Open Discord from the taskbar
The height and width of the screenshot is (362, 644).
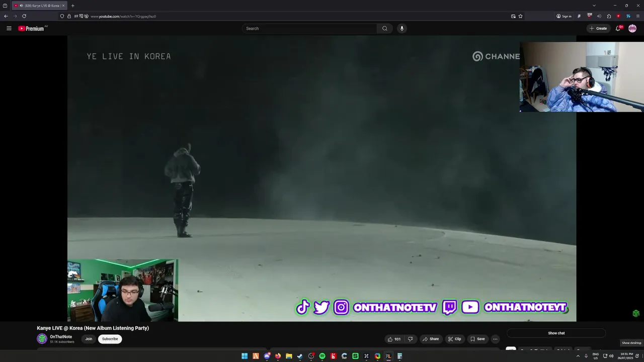coord(267,356)
